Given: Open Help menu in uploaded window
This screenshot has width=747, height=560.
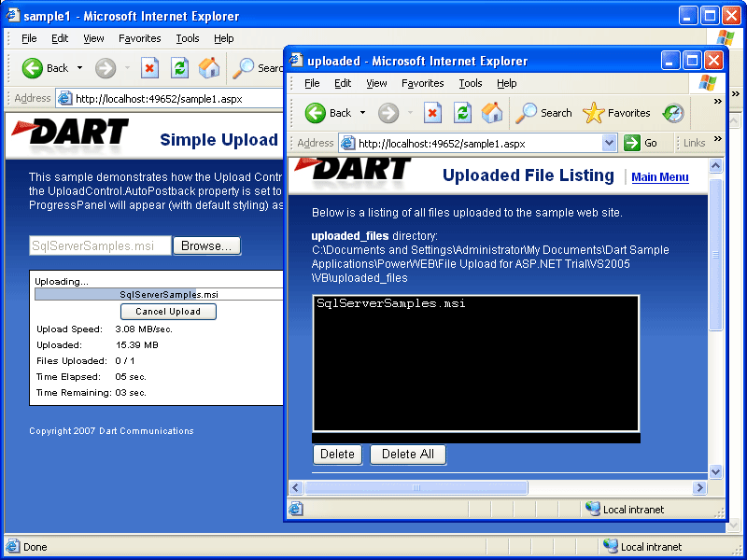Looking at the screenshot, I should click(x=506, y=83).
